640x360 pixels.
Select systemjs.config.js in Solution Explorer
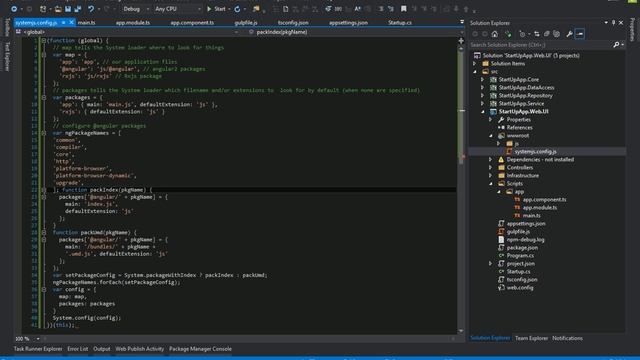click(536, 151)
